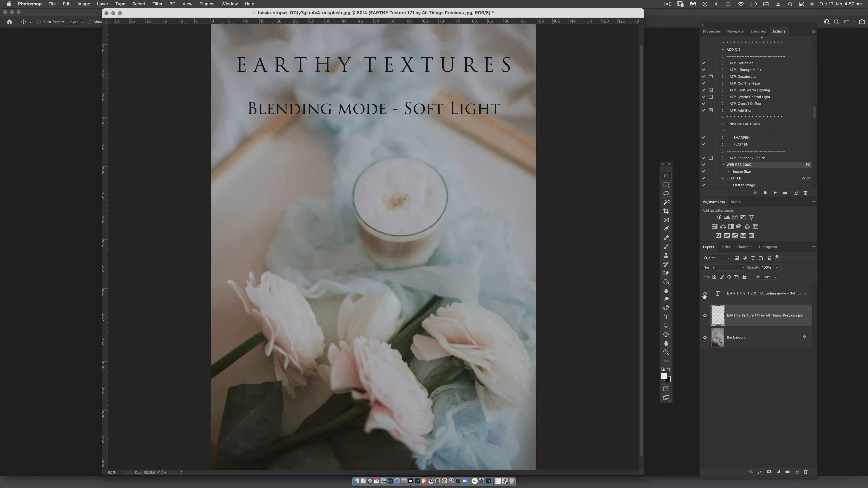Click the EARTHY Texture 171 layer thumbnail
Image resolution: width=868 pixels, height=488 pixels.
(717, 316)
